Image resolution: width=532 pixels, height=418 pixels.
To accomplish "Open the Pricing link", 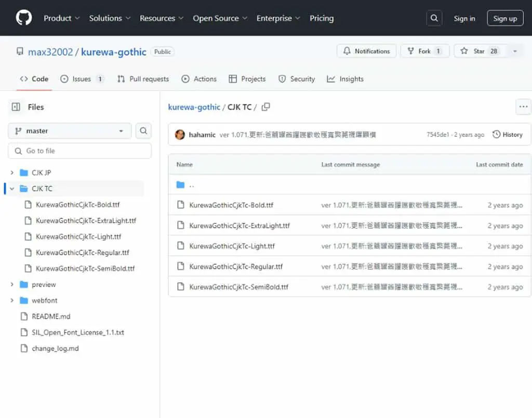I will (321, 18).
